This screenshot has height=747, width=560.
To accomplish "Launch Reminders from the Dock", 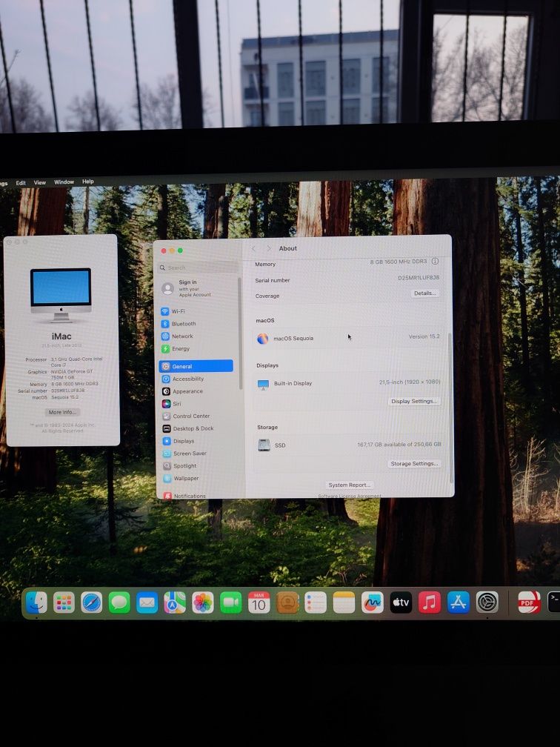I will 316,602.
